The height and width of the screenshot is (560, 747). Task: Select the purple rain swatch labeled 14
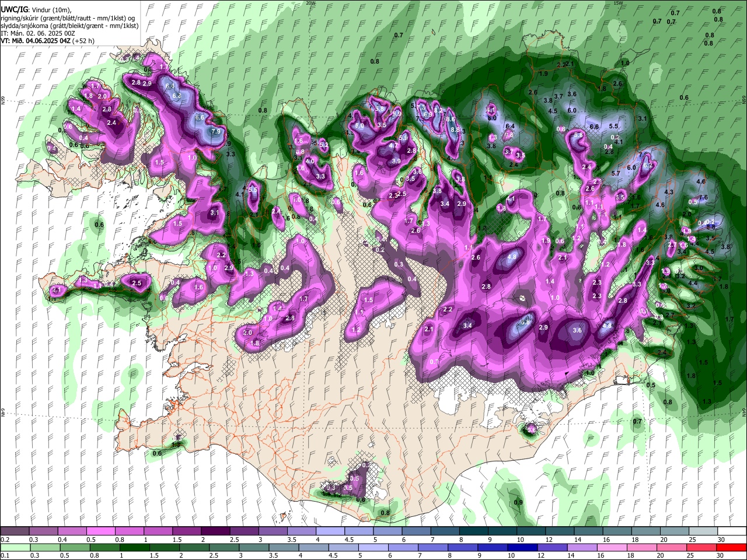click(582, 548)
